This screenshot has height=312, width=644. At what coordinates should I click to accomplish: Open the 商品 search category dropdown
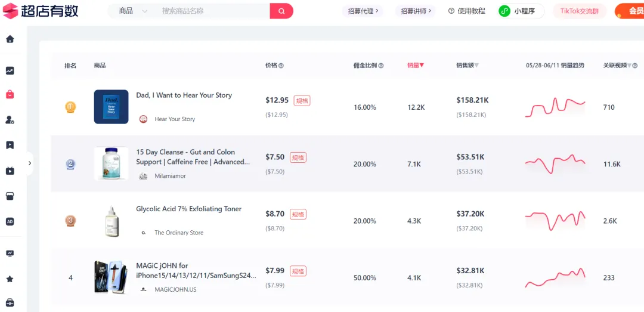click(x=133, y=11)
